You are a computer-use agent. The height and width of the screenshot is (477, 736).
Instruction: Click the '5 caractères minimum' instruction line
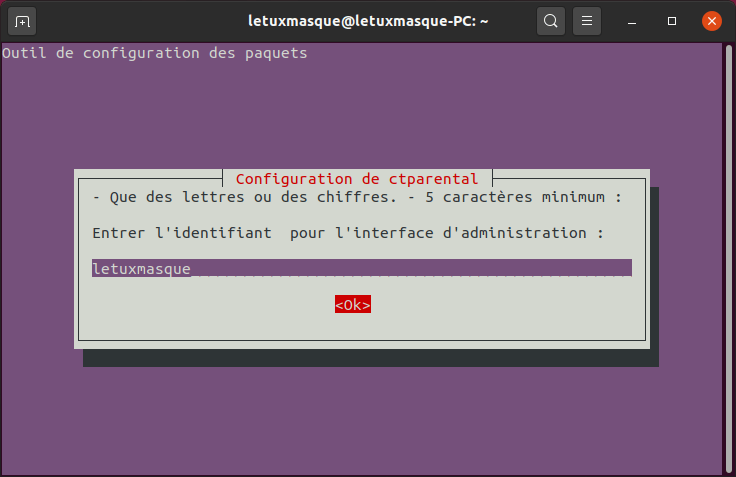click(357, 197)
